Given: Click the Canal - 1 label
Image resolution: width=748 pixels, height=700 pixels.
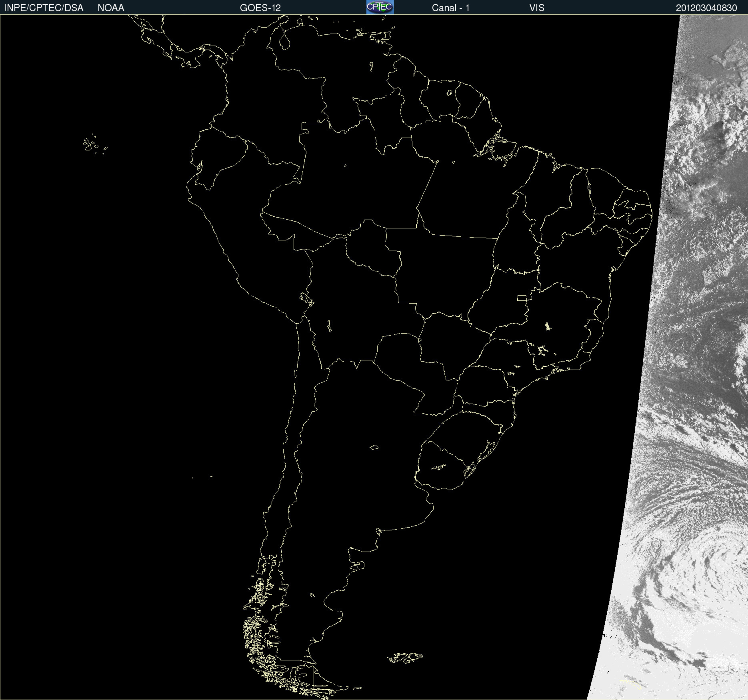Looking at the screenshot, I should [x=451, y=8].
